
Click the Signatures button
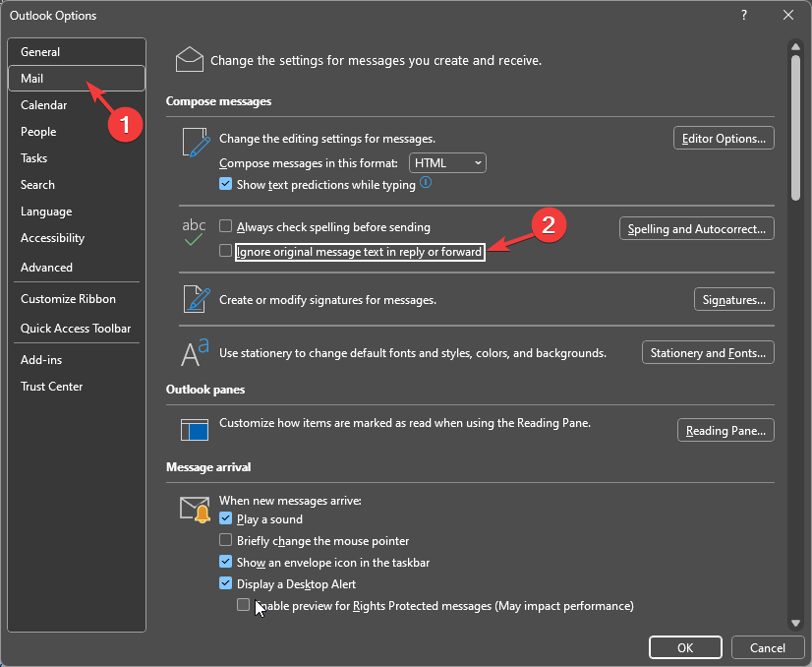pos(734,299)
